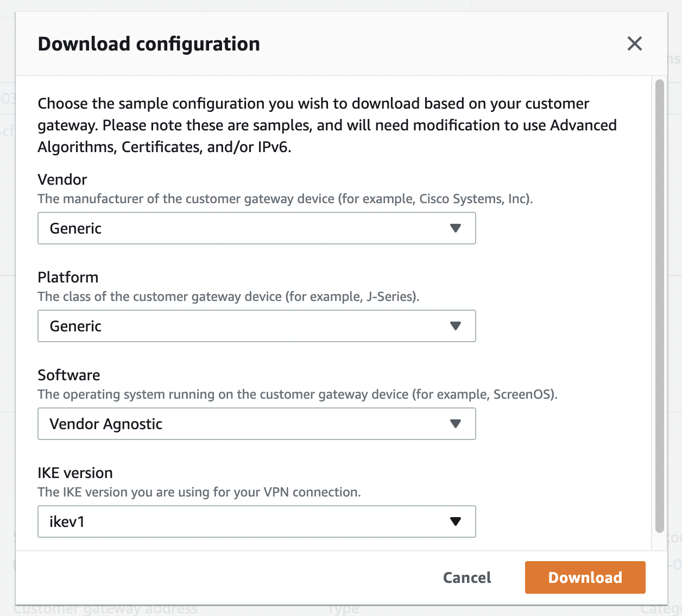Click the Software field label
The width and height of the screenshot is (682, 616).
click(69, 375)
